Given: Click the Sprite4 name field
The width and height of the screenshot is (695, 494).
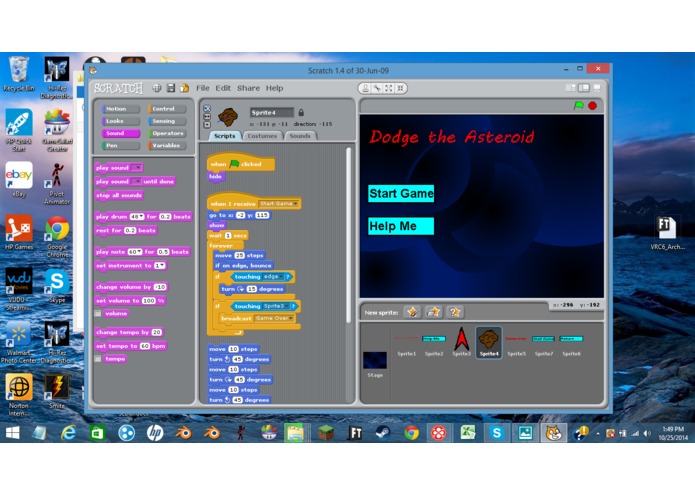Looking at the screenshot, I should pos(272,113).
